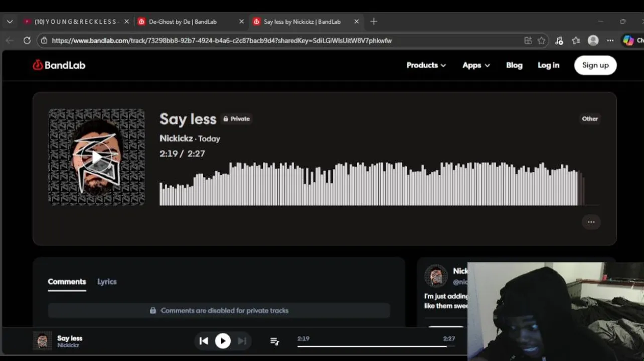Switch to the YOUNG&RECKLESS browser tab
Viewport: 644px width, 361px height.
[75, 22]
